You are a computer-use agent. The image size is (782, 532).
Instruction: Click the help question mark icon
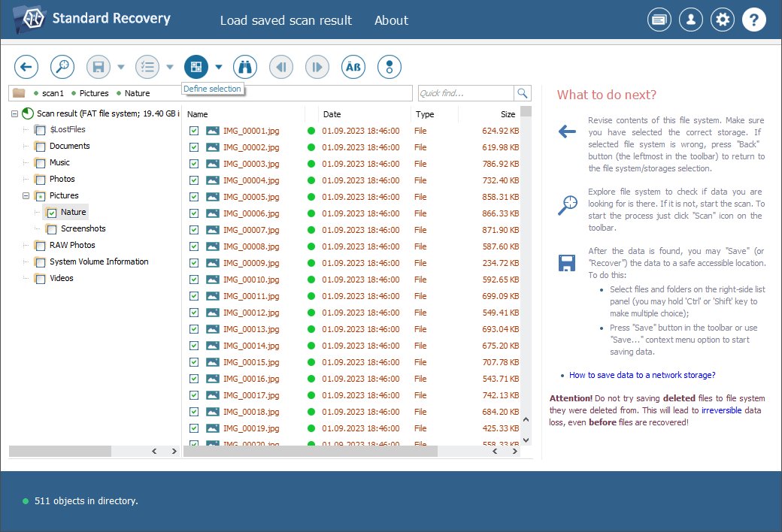(x=754, y=20)
